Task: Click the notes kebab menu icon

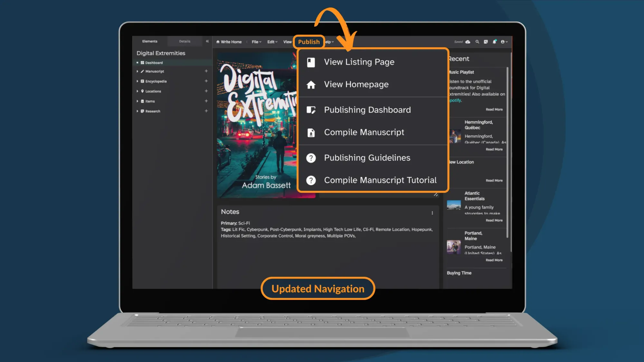Action: (432, 213)
